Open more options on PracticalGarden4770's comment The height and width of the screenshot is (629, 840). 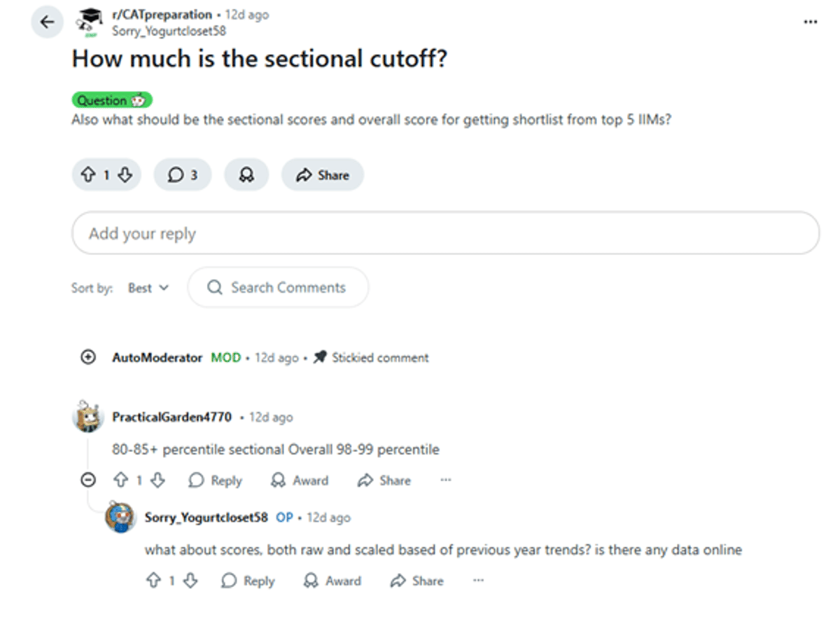click(446, 481)
